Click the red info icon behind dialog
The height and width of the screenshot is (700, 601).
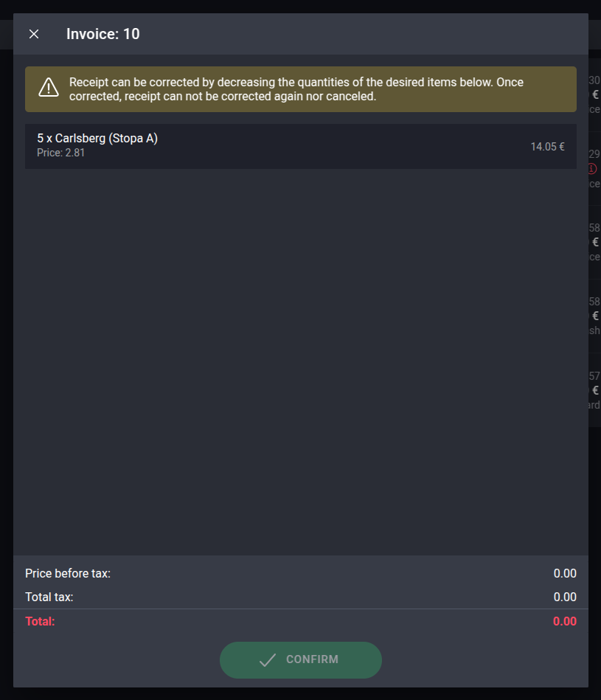(x=593, y=169)
